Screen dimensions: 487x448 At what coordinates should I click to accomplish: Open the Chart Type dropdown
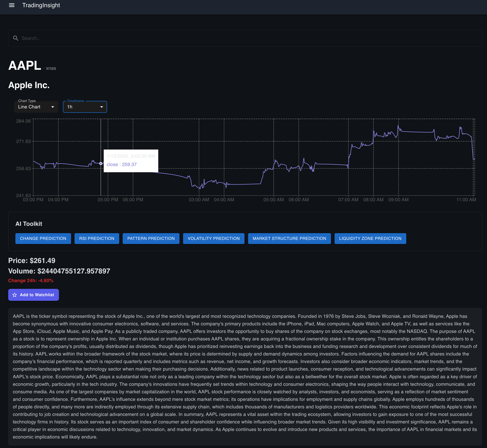pos(36,107)
